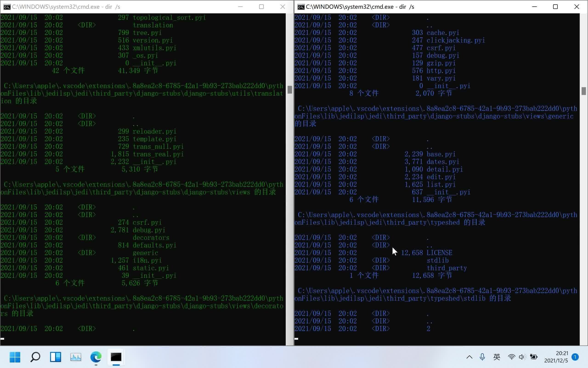Viewport: 588px width, 368px height.
Task: Click topological_sort.pyi in left window
Action: click(x=169, y=17)
